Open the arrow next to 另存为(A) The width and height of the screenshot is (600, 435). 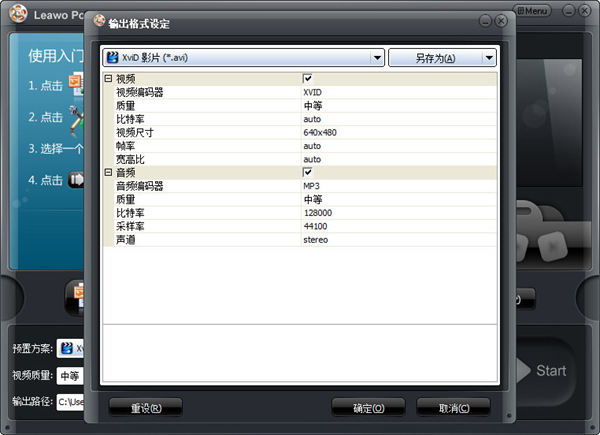click(x=489, y=58)
